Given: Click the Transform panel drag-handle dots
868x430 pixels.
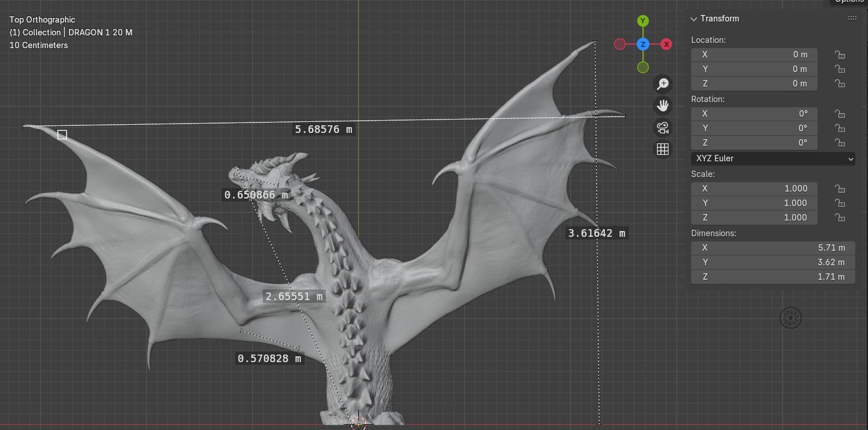Looking at the screenshot, I should [852, 19].
